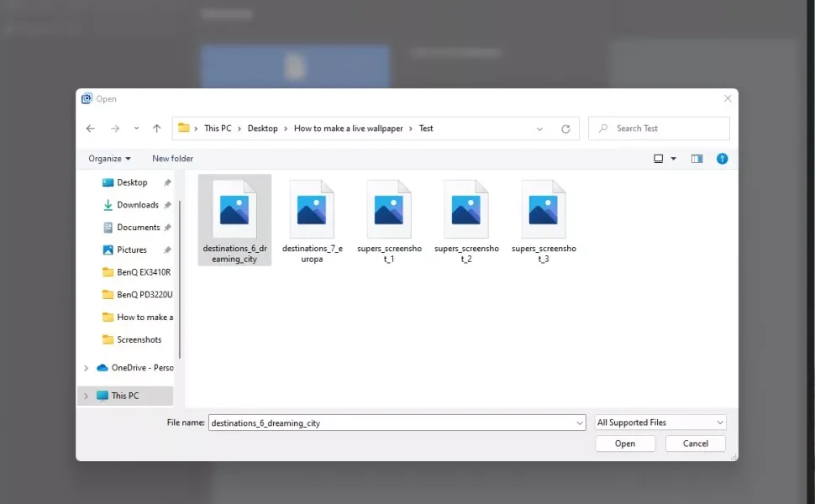Cancel the file open dialog
The width and height of the screenshot is (815, 504).
coord(695,444)
